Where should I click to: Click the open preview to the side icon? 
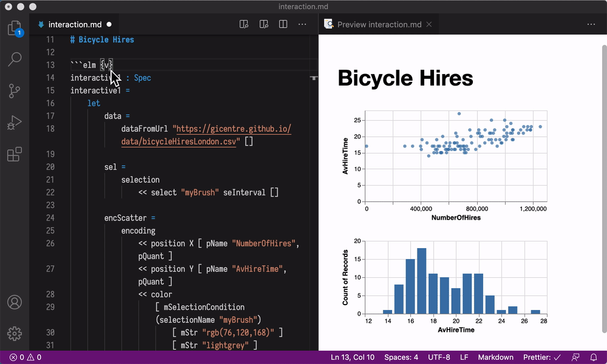point(244,24)
